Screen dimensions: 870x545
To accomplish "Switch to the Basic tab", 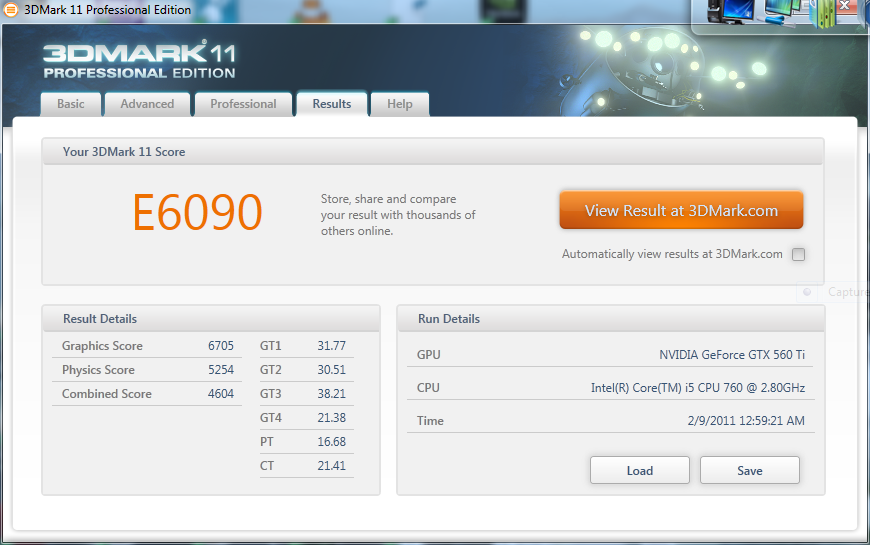I will point(71,104).
